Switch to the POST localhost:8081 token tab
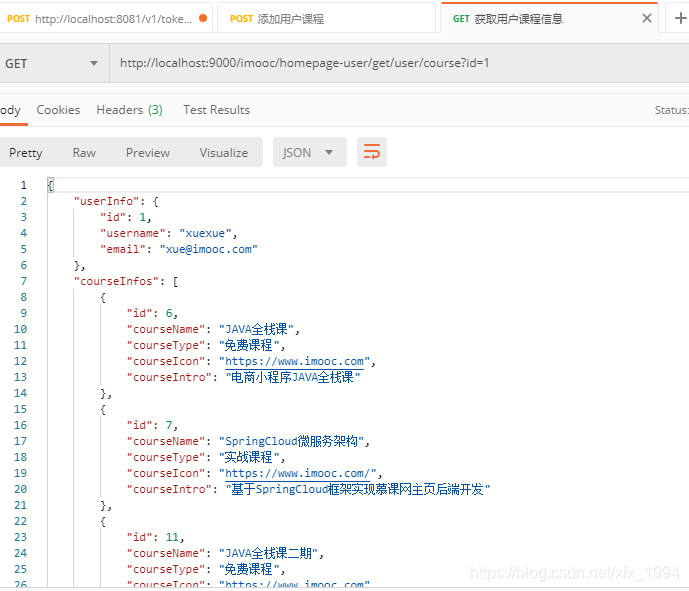This screenshot has width=689, height=591. 105,18
